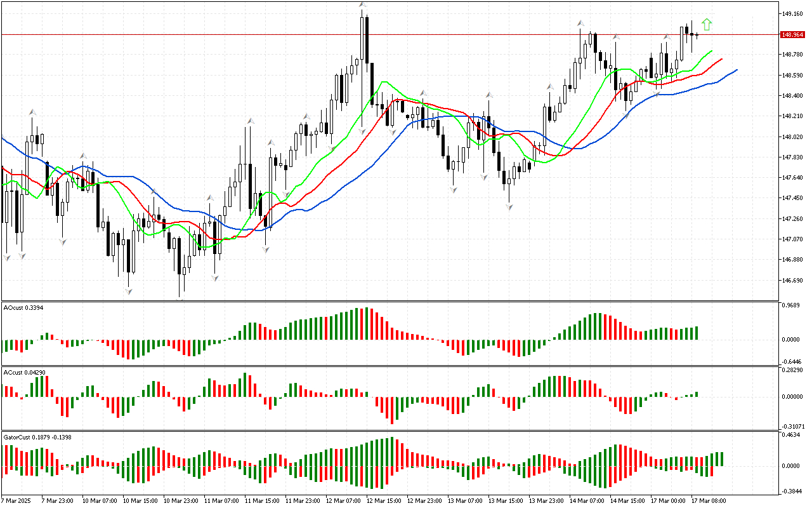Select the GatorCust 0.1879 -0.1398 label
Screen dimensions: 812x508
(37, 437)
